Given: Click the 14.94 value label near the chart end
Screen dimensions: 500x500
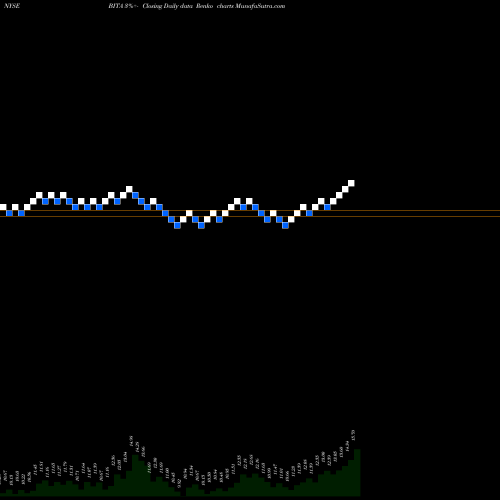Looking at the screenshot, I should pyautogui.click(x=347, y=446).
